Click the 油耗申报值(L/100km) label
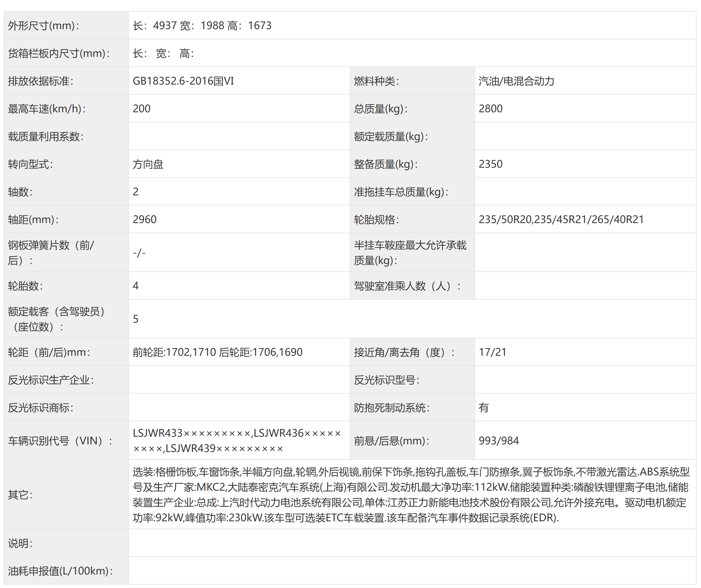701x588 pixels. 60,571
